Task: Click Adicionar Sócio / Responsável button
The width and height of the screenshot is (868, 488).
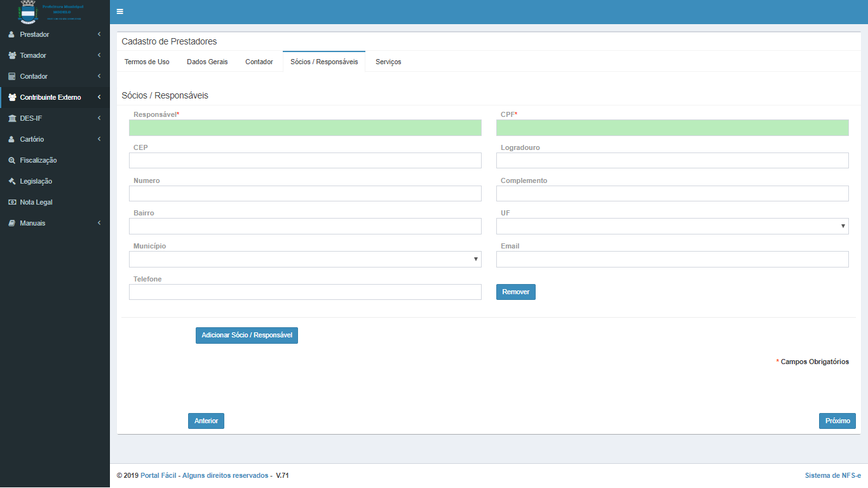Action: point(247,335)
